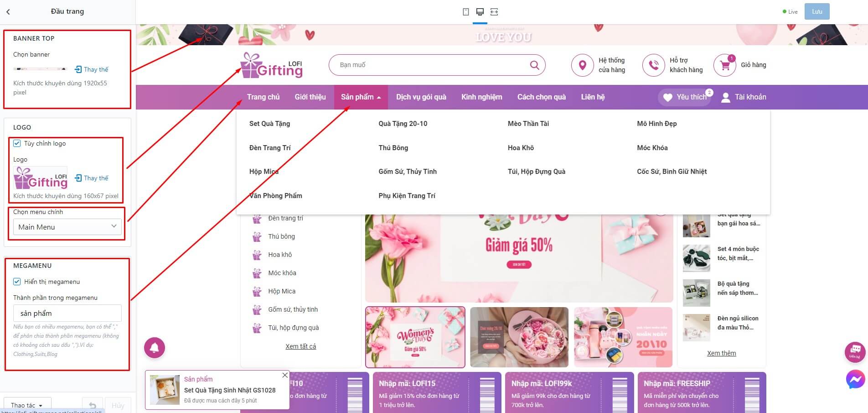Switch to full-width preview icon
Viewport: 868px width, 413px height.
click(494, 12)
